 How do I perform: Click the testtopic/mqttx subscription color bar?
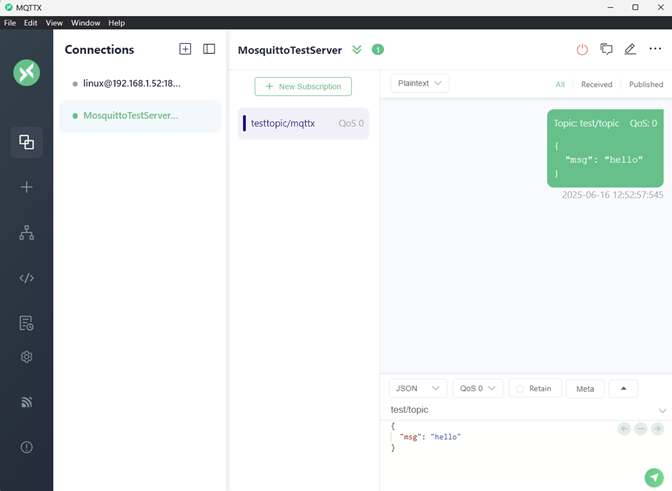point(244,123)
